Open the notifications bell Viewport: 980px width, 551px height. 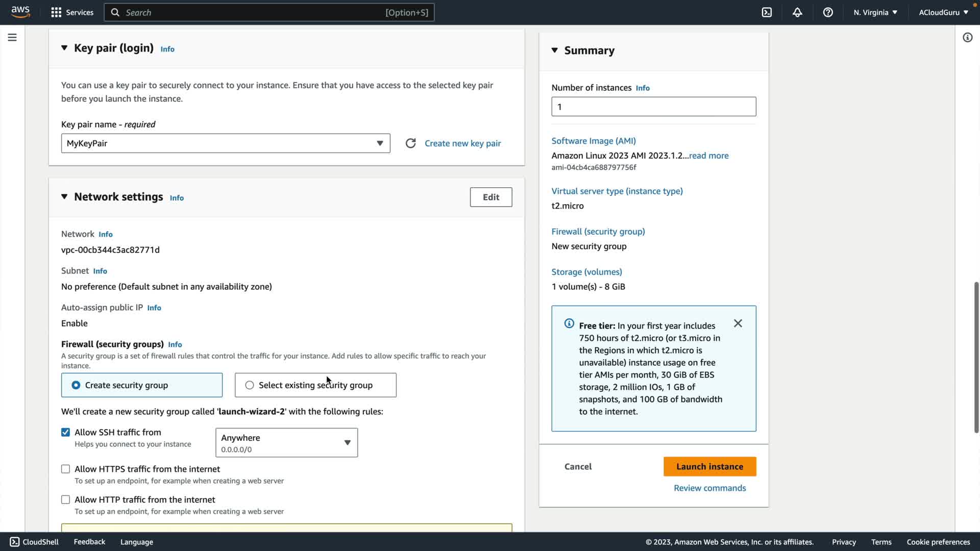tap(797, 12)
